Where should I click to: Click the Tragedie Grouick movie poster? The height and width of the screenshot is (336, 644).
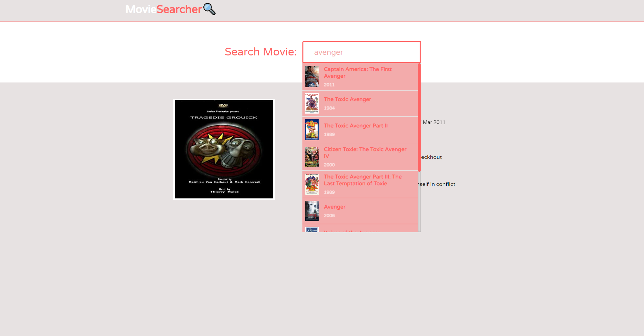224,149
